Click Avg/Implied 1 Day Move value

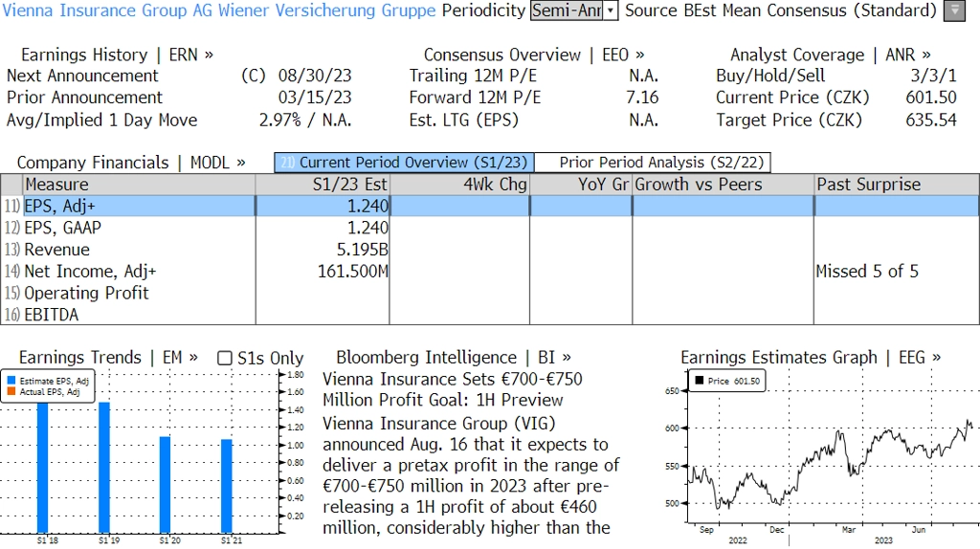[305, 121]
